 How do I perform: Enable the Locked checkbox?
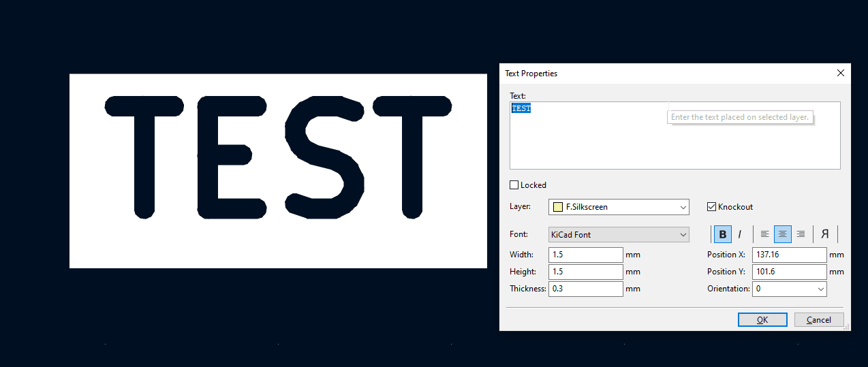514,185
